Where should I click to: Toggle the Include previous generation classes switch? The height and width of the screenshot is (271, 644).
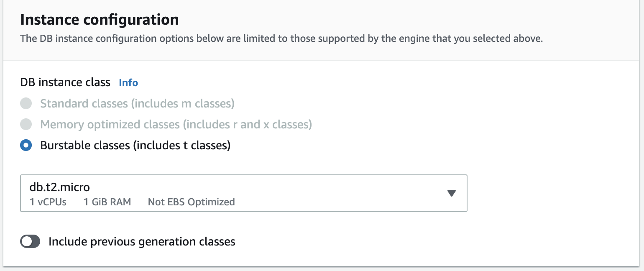tap(30, 241)
